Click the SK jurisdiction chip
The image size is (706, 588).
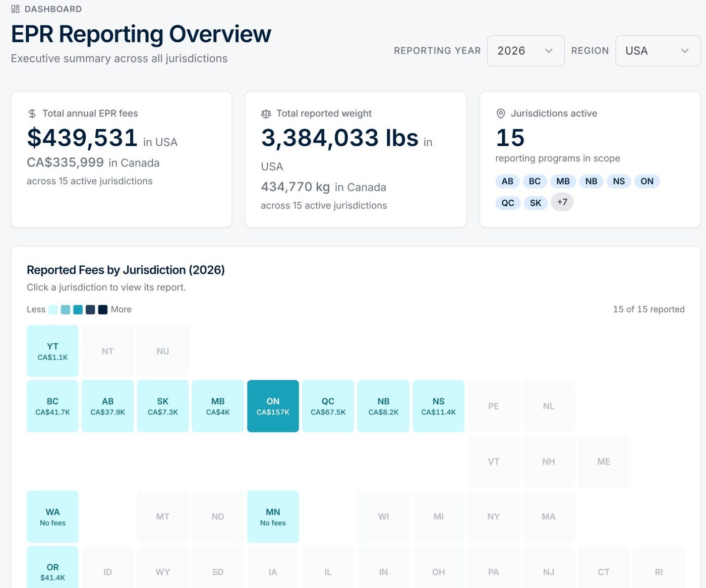(x=536, y=203)
